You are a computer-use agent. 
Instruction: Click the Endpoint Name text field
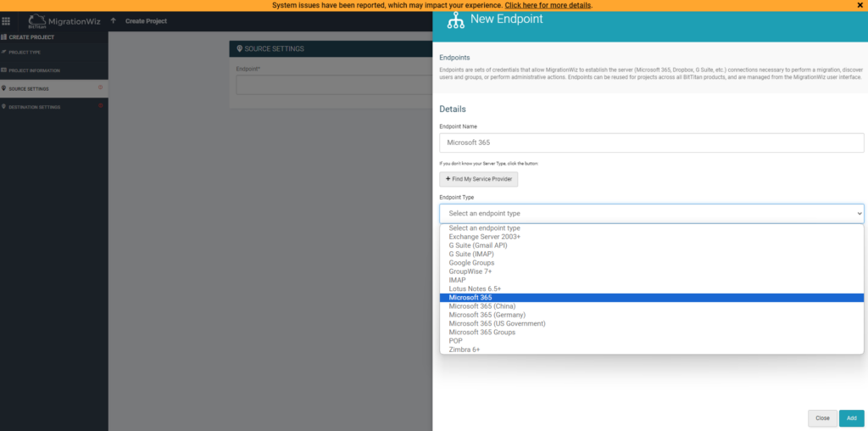point(651,143)
